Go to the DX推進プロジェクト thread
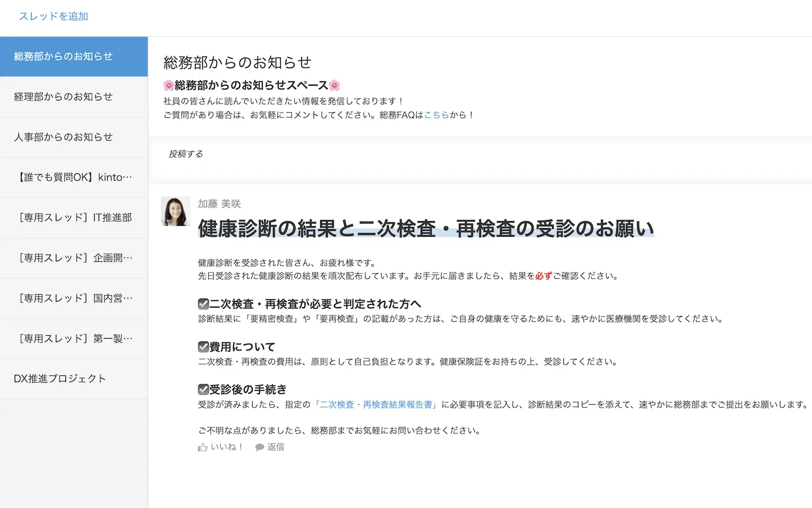The image size is (812, 508). (x=60, y=379)
